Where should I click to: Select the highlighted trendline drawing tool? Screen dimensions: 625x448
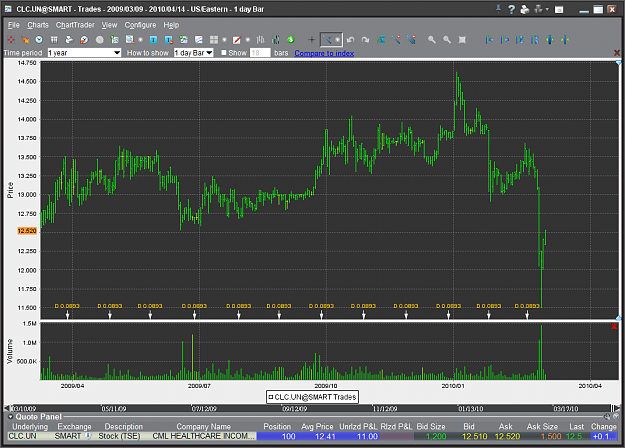327,39
